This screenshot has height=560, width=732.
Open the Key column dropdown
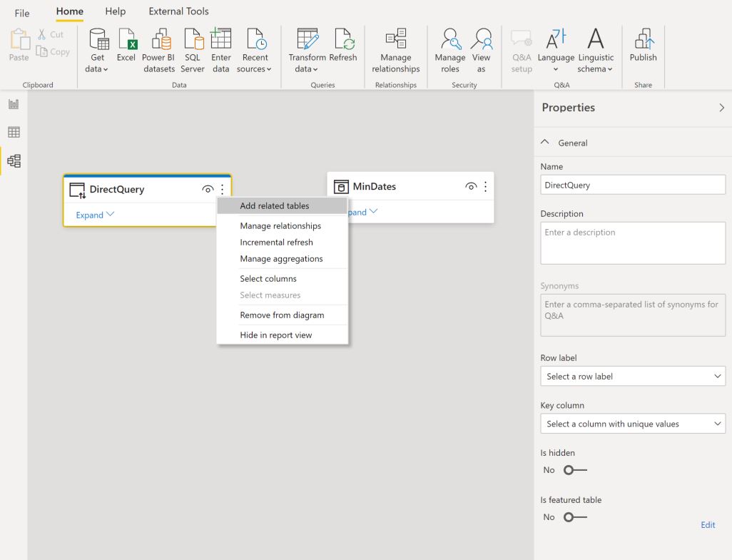point(633,424)
